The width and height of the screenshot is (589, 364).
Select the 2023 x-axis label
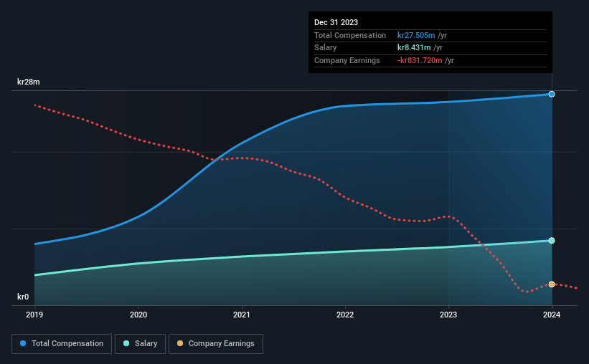(x=448, y=315)
